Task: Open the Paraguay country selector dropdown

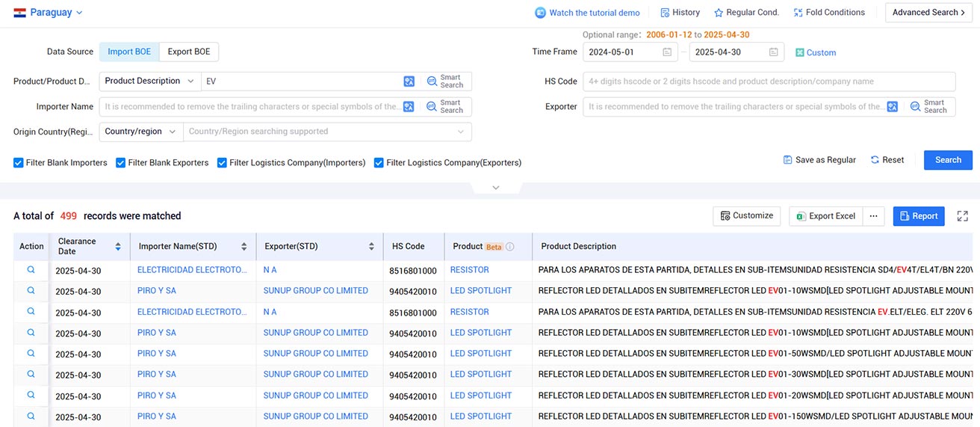Action: click(48, 13)
